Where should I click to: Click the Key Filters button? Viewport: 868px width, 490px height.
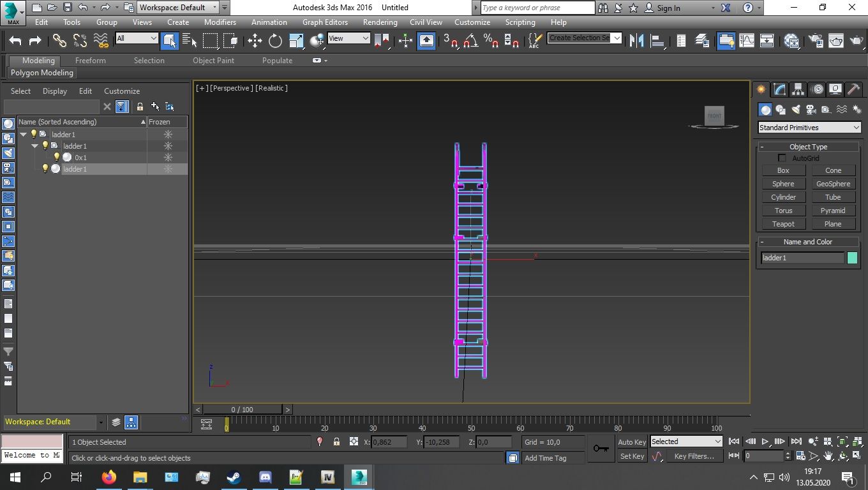tap(694, 456)
